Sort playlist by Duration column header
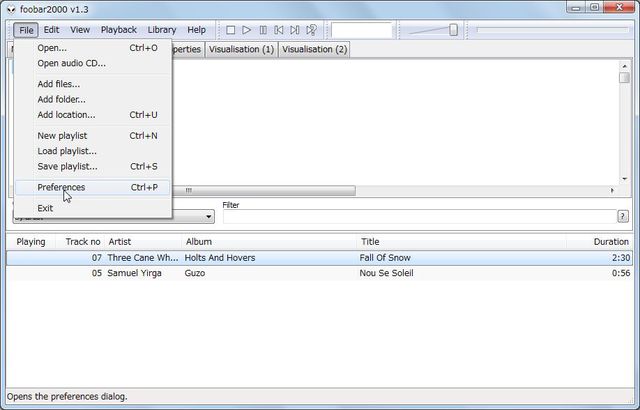This screenshot has height=410, width=640. click(610, 241)
